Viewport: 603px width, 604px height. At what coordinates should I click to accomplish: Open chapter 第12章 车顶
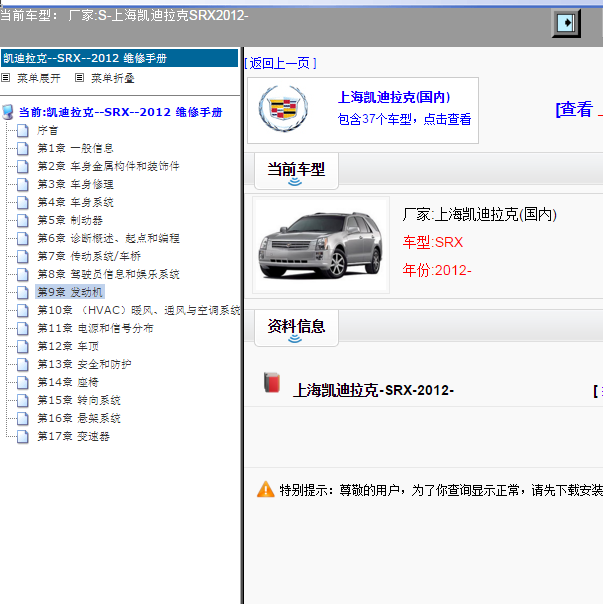[68, 346]
